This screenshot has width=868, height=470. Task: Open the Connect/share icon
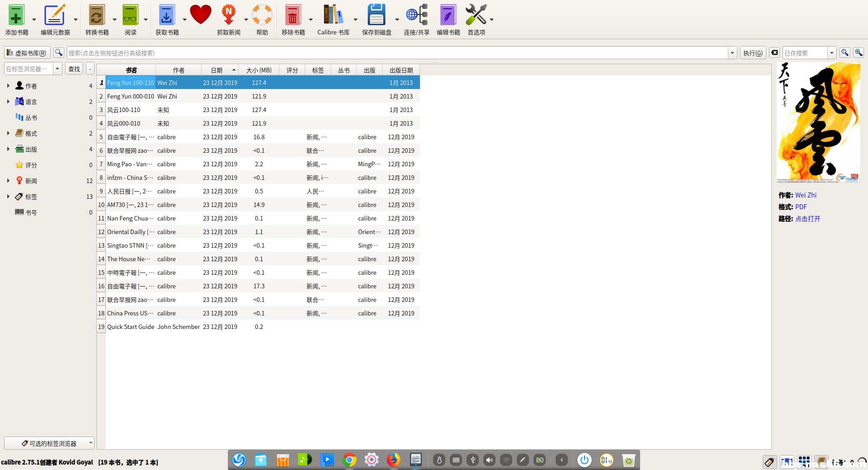(x=416, y=15)
